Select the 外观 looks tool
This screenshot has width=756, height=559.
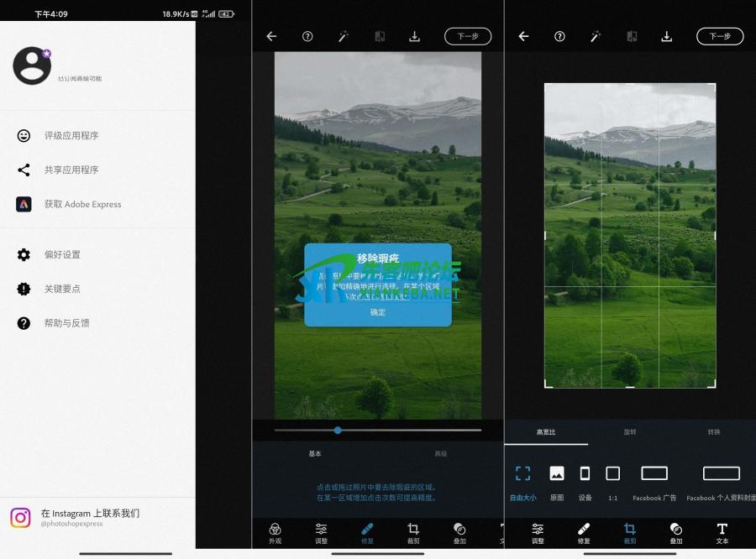(275, 533)
